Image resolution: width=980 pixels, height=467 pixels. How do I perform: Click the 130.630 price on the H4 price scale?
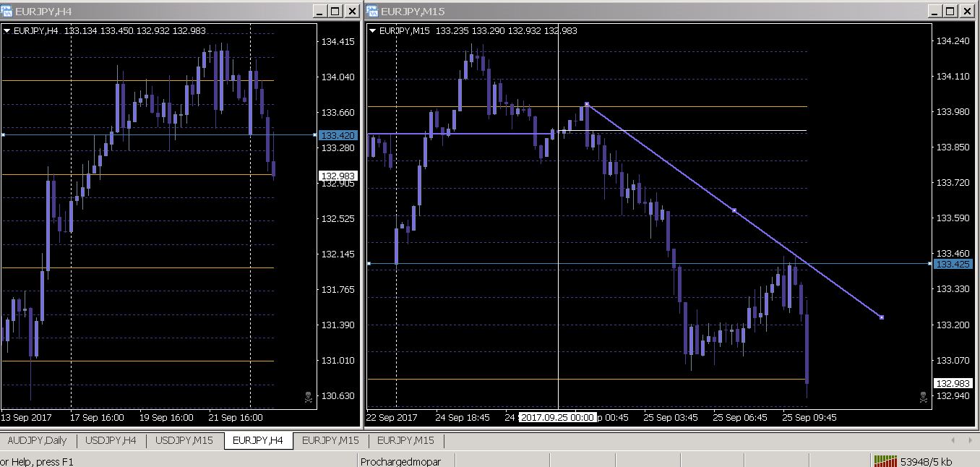point(338,395)
